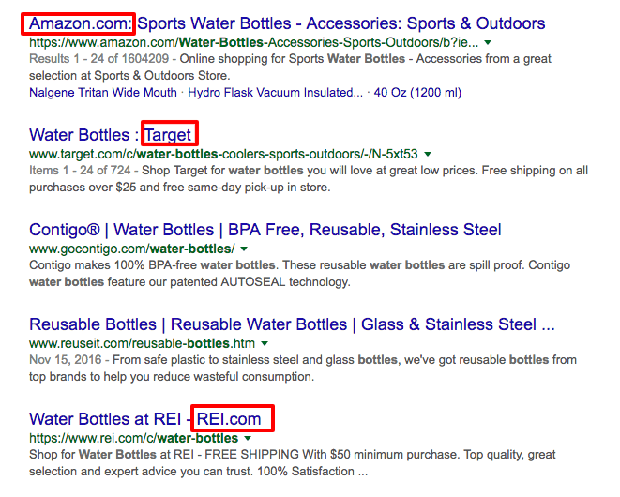Screen dimensions: 620x497
Task: Expand the dropdown arrow after the reuseit.com URL
Action: 265,343
